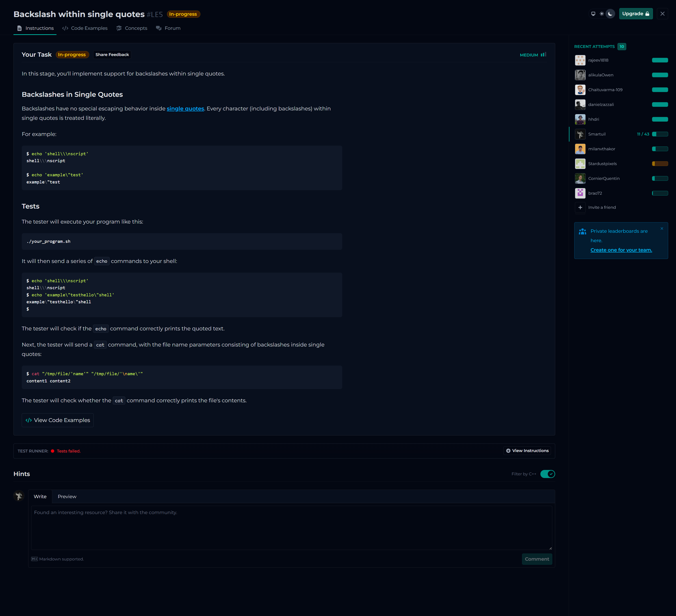The image size is (676, 616).
Task: Click the Upgrade button
Action: 635,14
